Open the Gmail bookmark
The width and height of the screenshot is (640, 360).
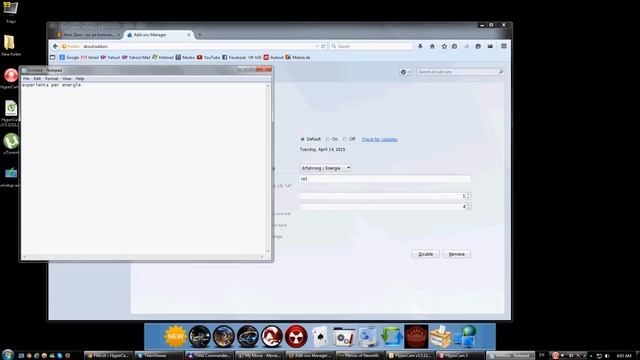pos(90,58)
